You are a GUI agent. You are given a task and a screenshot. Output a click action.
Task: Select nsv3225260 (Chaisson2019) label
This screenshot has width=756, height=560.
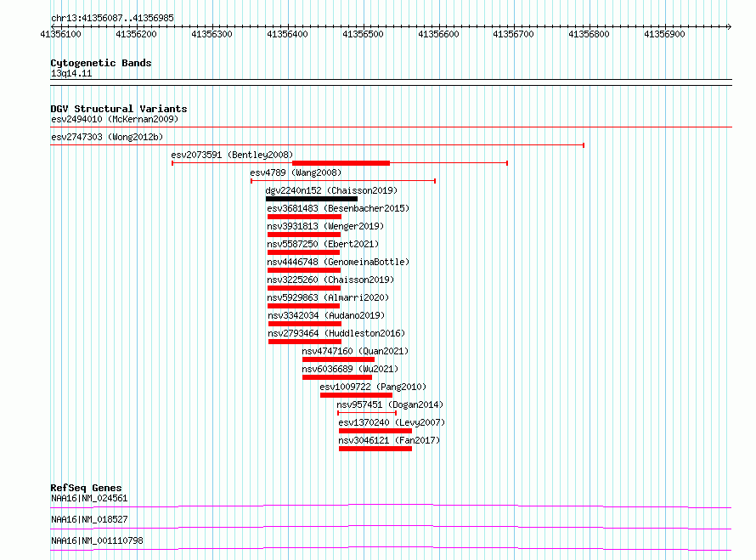click(330, 280)
